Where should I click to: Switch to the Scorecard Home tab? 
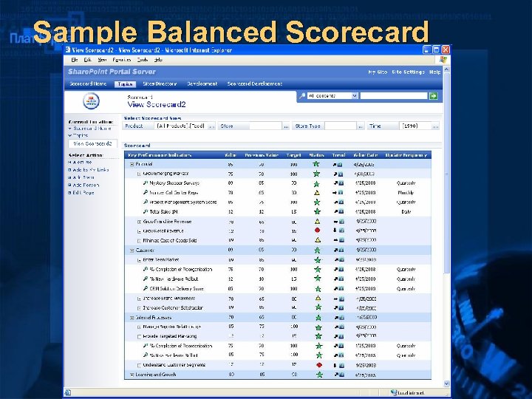click(x=88, y=83)
